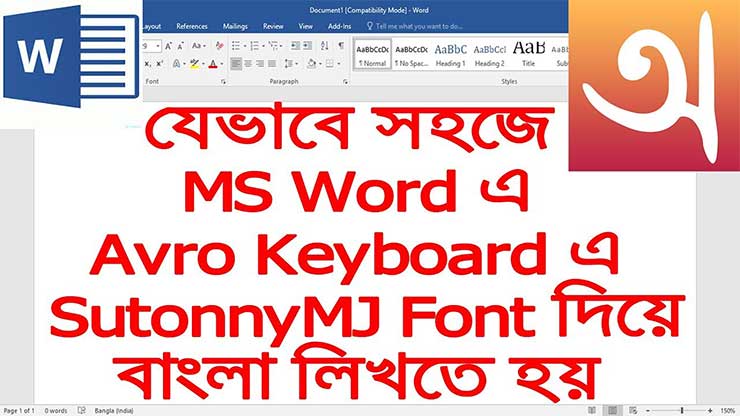Apply the red font color
The width and height of the screenshot is (740, 416).
(x=213, y=64)
